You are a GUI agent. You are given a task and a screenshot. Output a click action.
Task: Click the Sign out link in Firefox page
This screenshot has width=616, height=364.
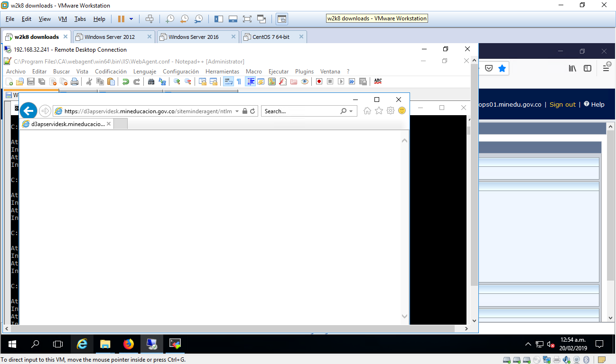562,104
